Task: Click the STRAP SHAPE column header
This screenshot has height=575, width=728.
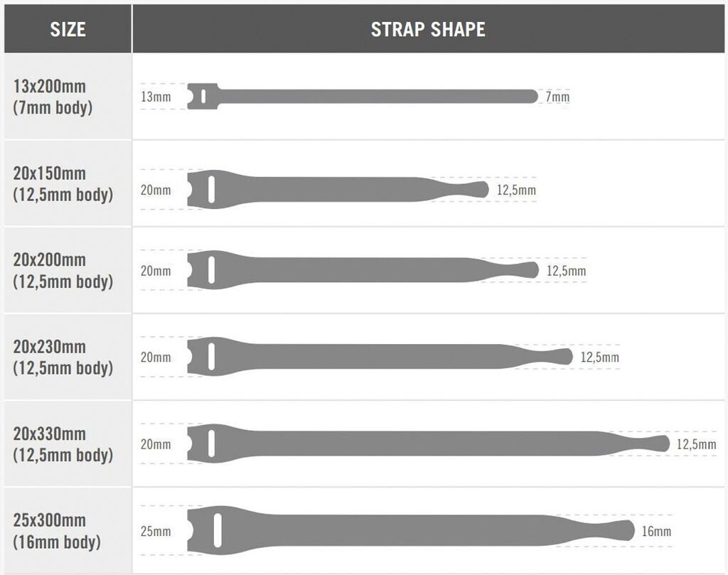Action: (x=428, y=29)
